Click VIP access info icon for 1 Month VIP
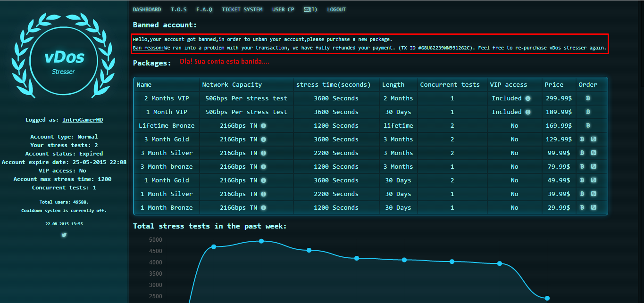 pyautogui.click(x=528, y=112)
